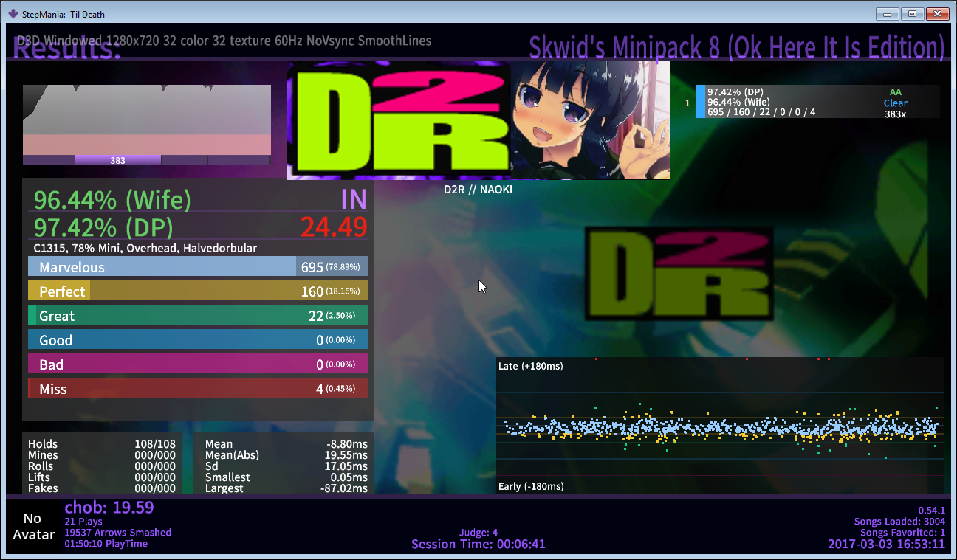
Task: Maximize the StepMania window
Action: tap(912, 13)
